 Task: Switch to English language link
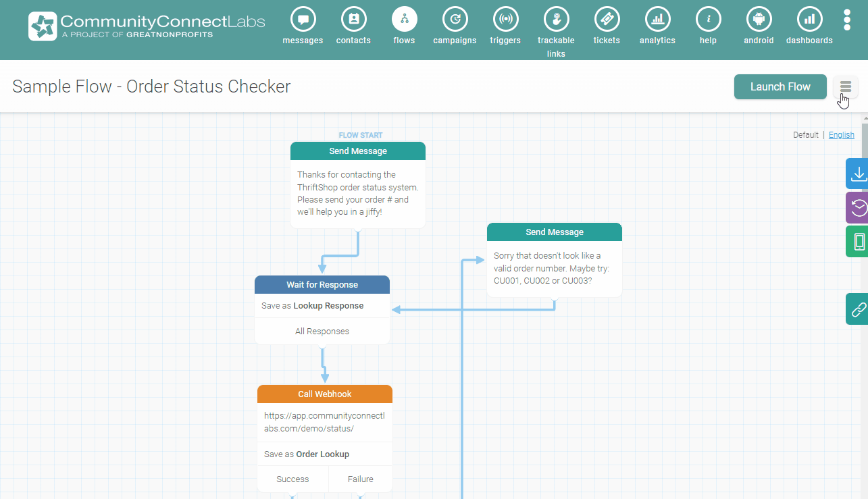pos(841,135)
